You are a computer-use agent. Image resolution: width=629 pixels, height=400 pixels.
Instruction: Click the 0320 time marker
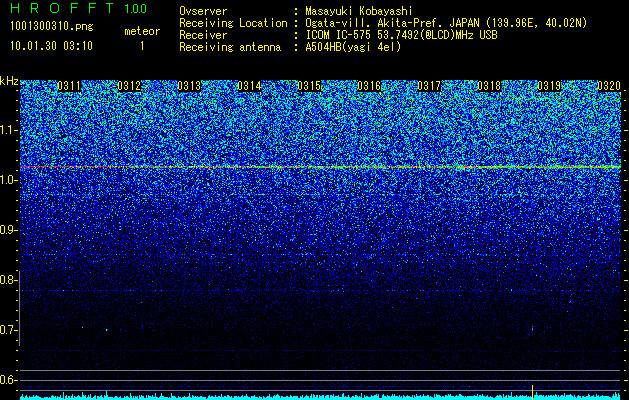tap(609, 86)
